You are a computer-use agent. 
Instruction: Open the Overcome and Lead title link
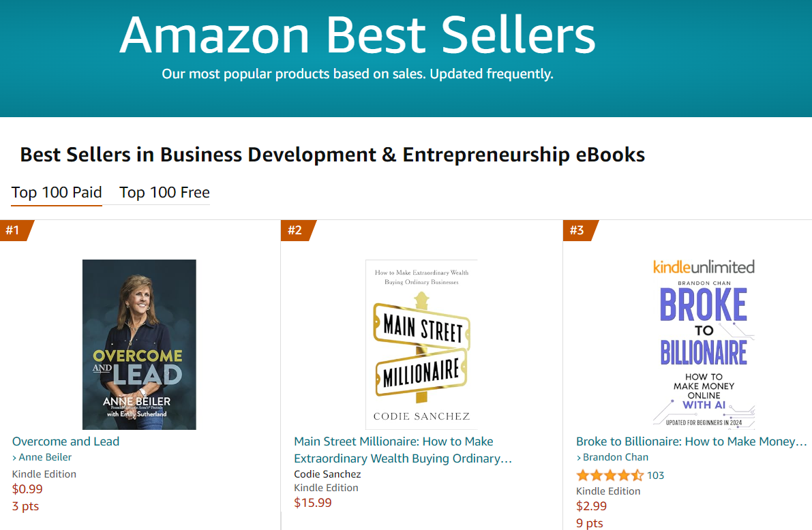click(x=65, y=441)
